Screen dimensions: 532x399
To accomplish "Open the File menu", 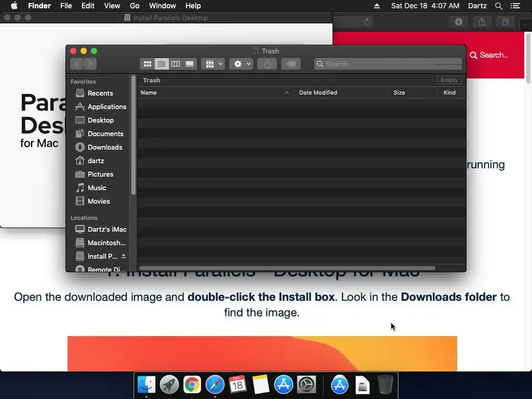I will tap(66, 6).
